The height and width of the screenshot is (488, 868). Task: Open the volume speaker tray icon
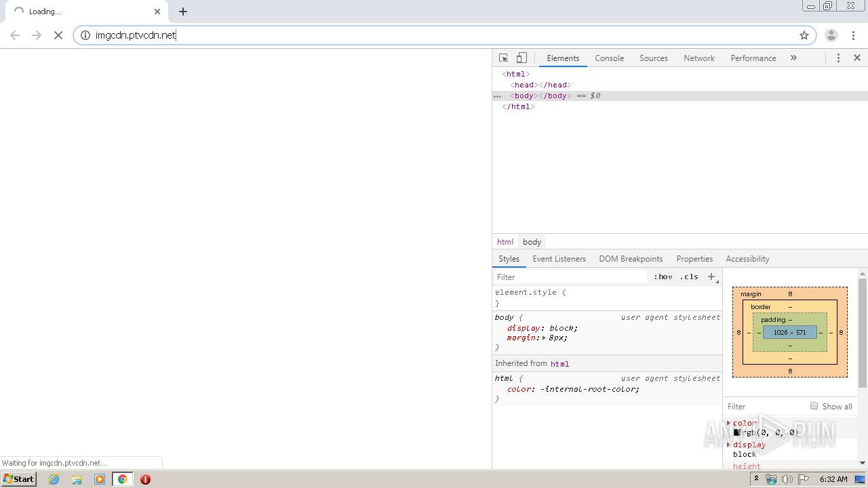coord(787,479)
